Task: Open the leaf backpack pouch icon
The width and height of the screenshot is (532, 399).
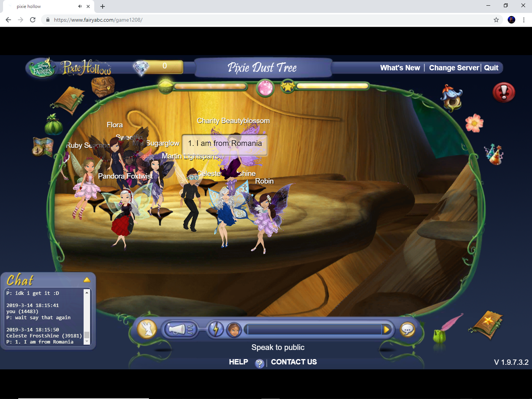Action: pos(53,125)
